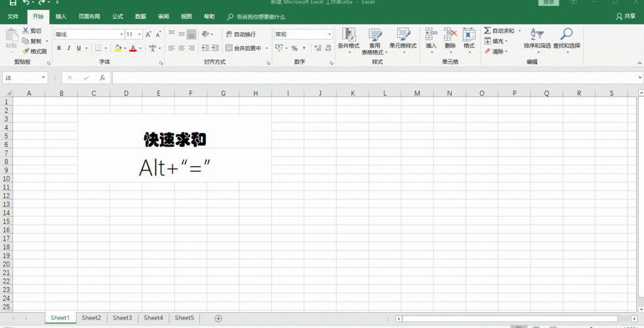
Task: Toggle top vertical alignment
Action: coord(172,34)
